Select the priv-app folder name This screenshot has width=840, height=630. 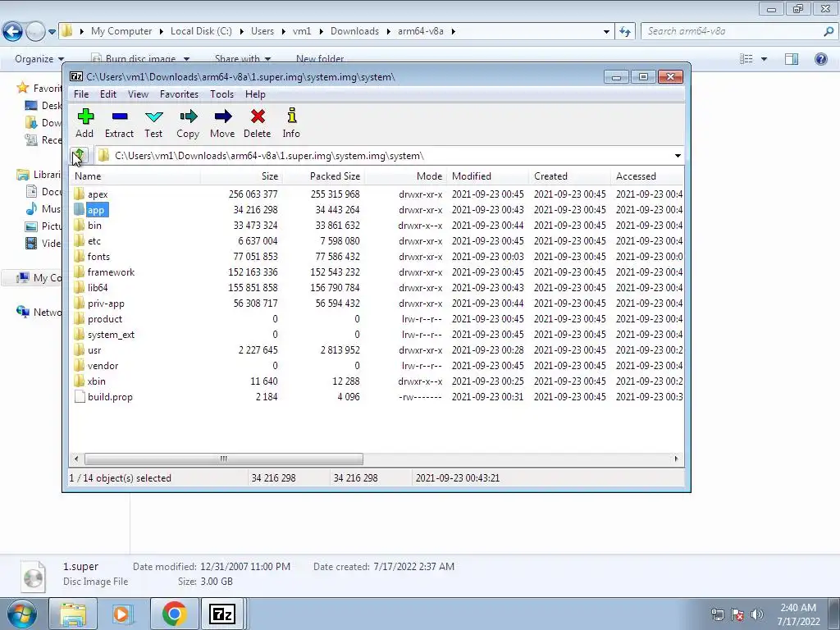[106, 304]
